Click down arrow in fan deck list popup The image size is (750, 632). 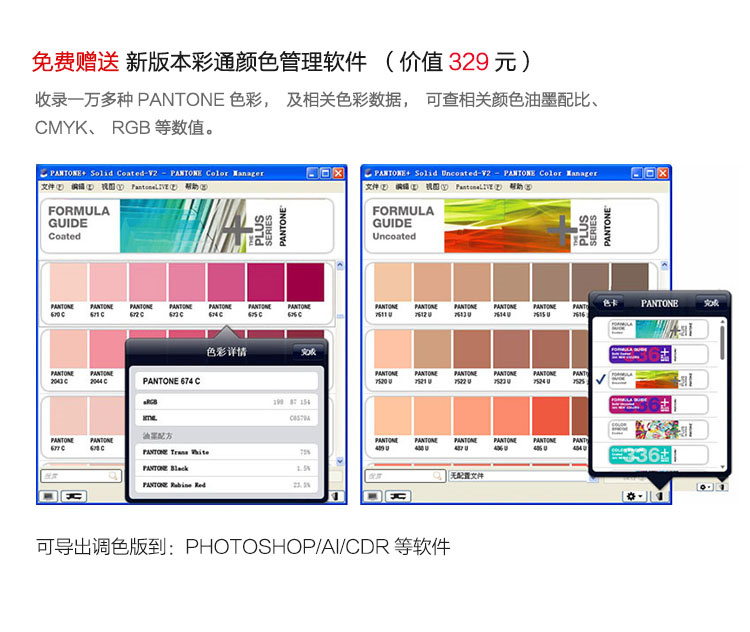(722, 467)
